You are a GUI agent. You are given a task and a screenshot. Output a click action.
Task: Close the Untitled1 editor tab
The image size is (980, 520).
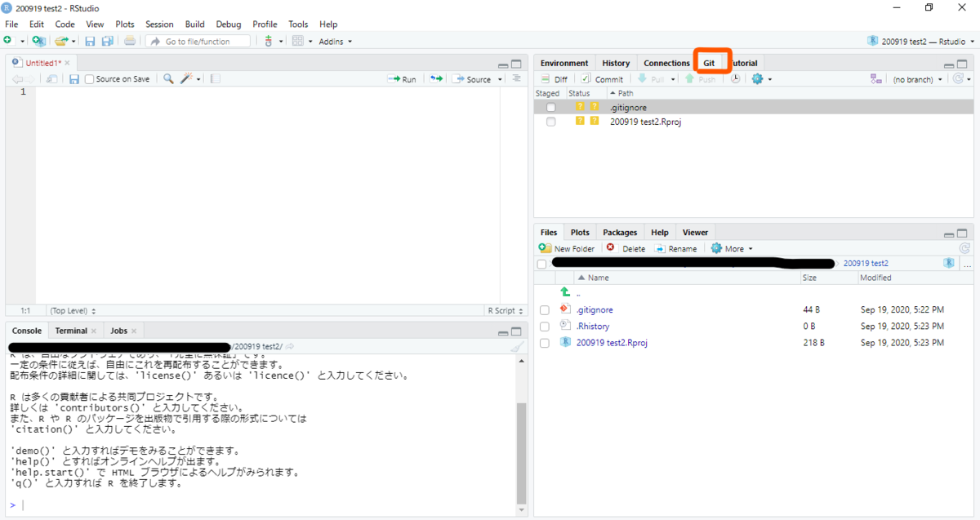click(x=68, y=63)
